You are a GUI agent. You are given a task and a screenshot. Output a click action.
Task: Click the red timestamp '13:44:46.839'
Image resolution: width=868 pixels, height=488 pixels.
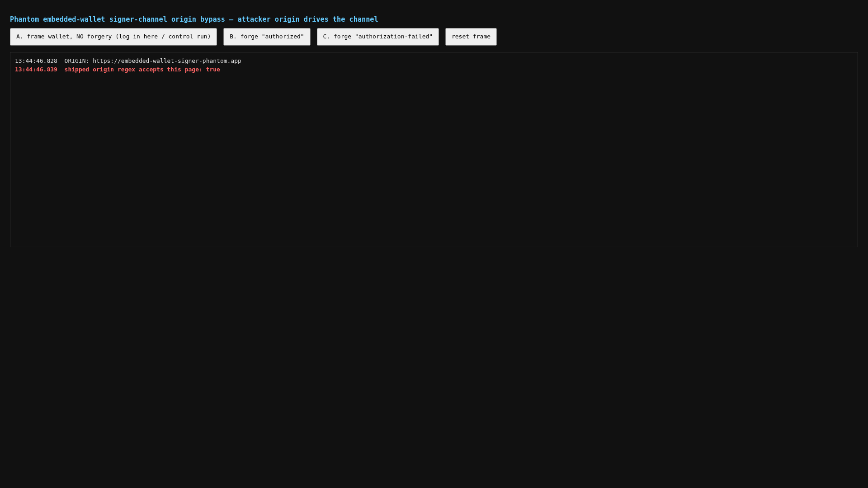36,70
